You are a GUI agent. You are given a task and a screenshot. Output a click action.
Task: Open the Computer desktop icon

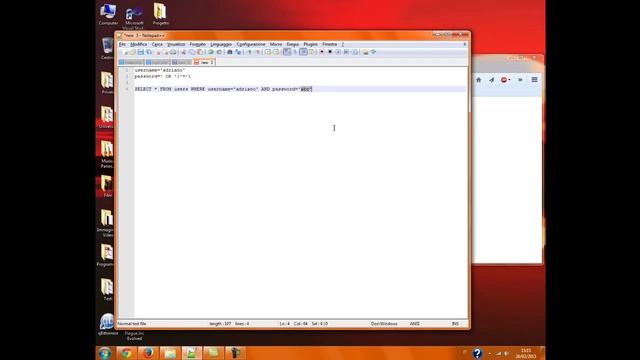108,15
